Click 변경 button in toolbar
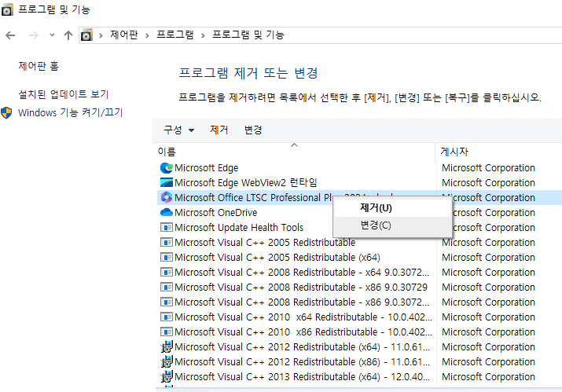The height and width of the screenshot is (392, 562). coord(253,130)
